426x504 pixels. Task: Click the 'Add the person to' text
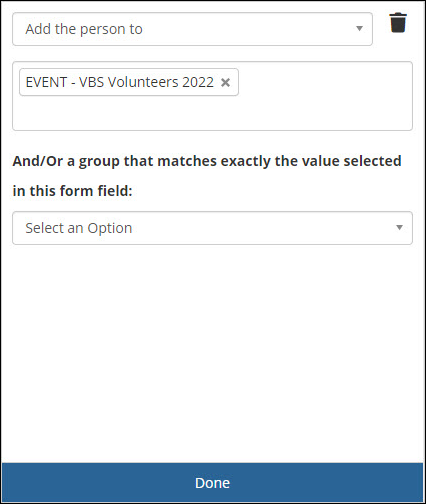pyautogui.click(x=84, y=29)
